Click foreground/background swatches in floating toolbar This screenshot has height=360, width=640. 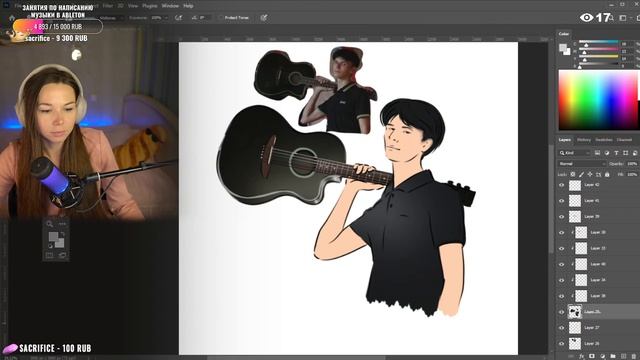[x=56, y=240]
